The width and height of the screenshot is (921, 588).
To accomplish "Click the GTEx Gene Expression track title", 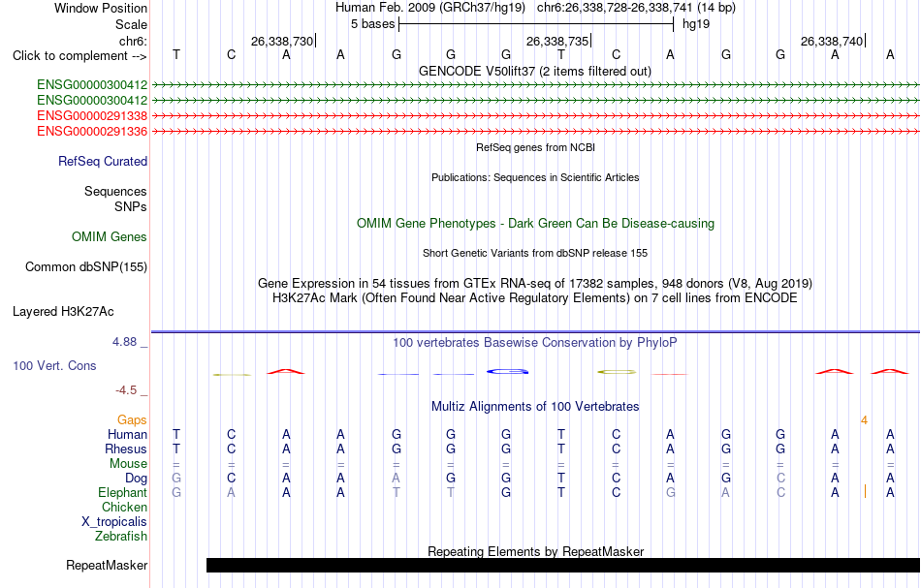I will tap(535, 284).
